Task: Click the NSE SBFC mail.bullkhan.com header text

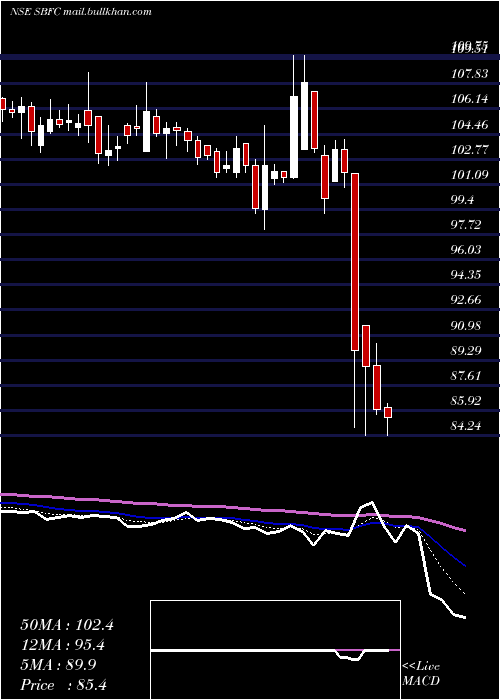Action: pos(81,12)
